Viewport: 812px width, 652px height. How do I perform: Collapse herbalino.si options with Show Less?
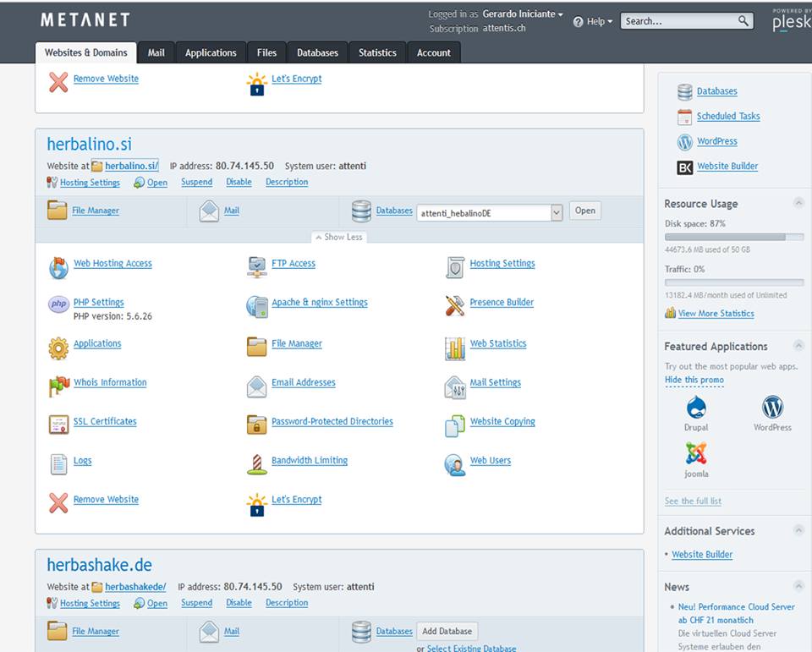tap(338, 237)
